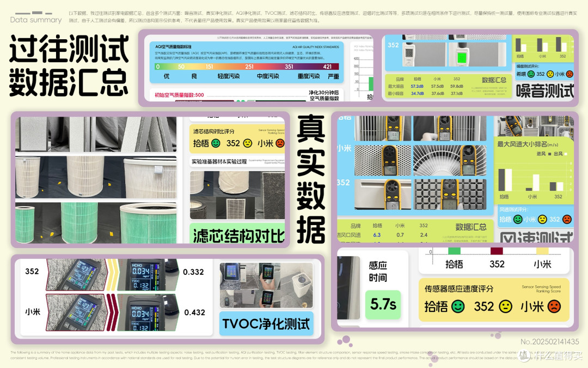The width and height of the screenshot is (588, 368).
Task: Open anemometer photo on 352 square-grid outlet
Action: tap(450, 194)
